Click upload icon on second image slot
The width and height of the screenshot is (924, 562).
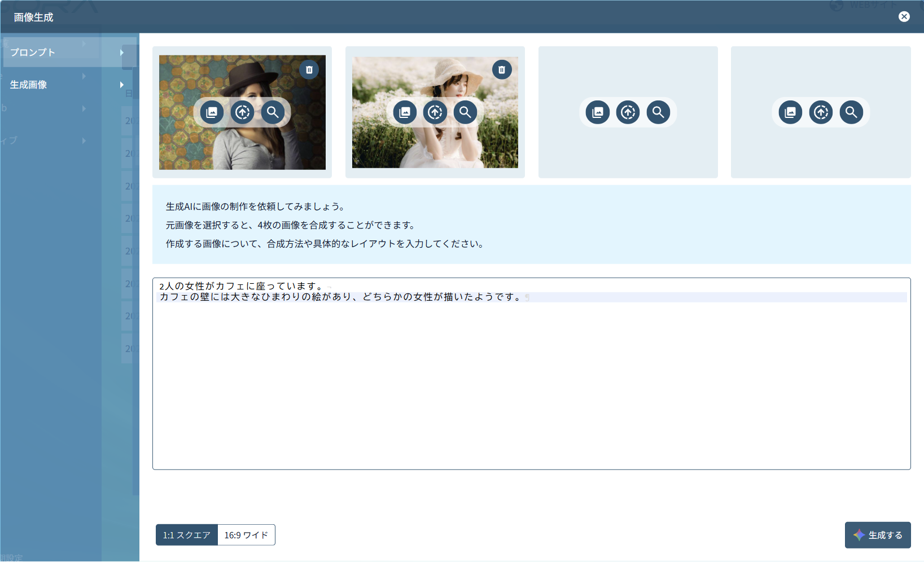pyautogui.click(x=435, y=112)
